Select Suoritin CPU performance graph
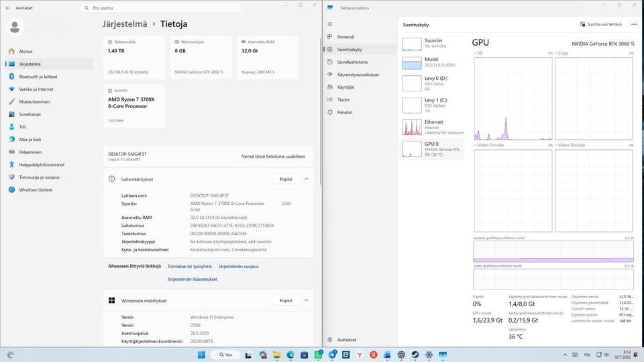This screenshot has height=362, width=644. (432, 44)
